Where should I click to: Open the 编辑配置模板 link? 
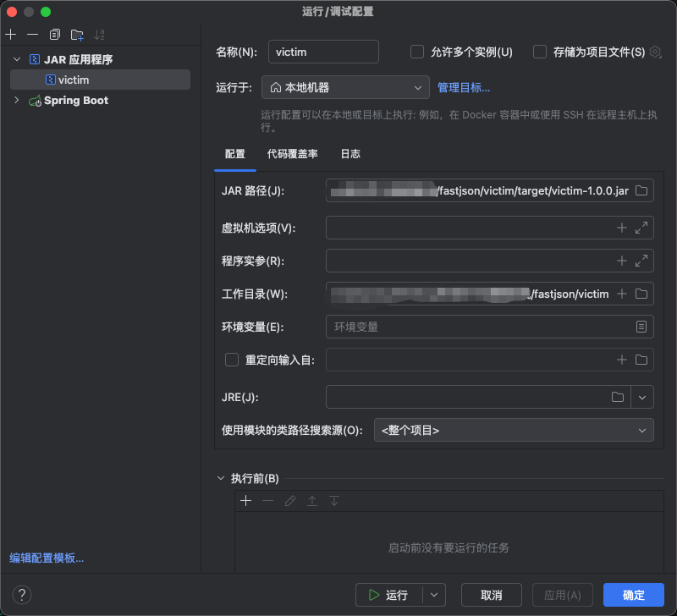pos(47,558)
